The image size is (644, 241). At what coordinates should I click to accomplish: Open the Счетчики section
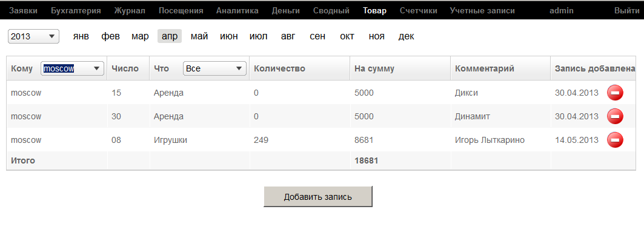pyautogui.click(x=419, y=11)
